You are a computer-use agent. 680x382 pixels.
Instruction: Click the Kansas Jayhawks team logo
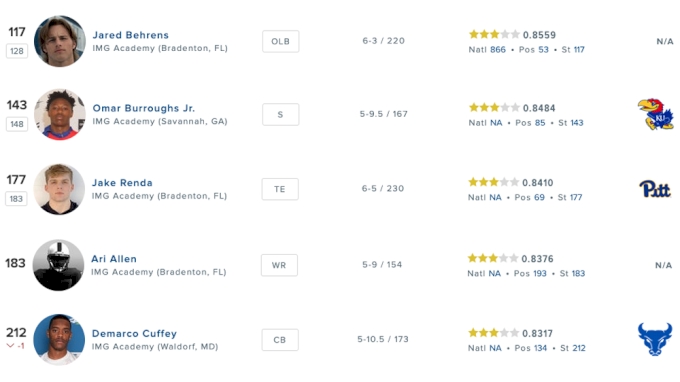coord(655,114)
